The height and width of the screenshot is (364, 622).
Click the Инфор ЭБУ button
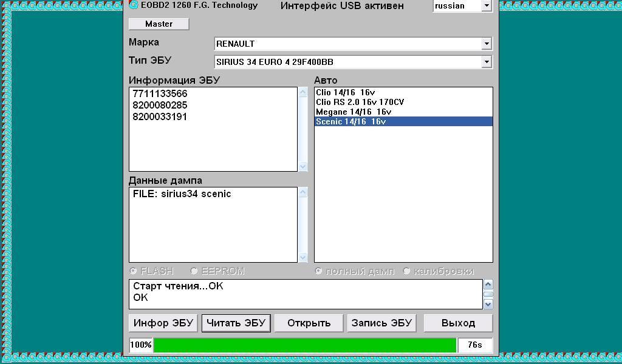tap(163, 323)
